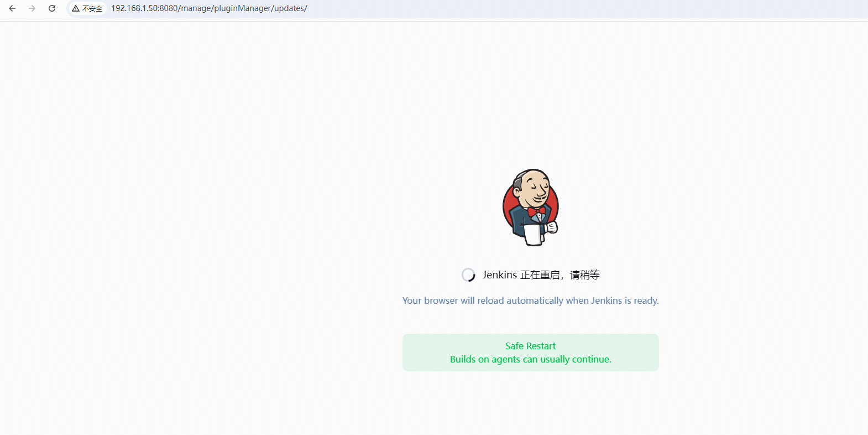
Task: Click the browser back arrow
Action: [12, 8]
